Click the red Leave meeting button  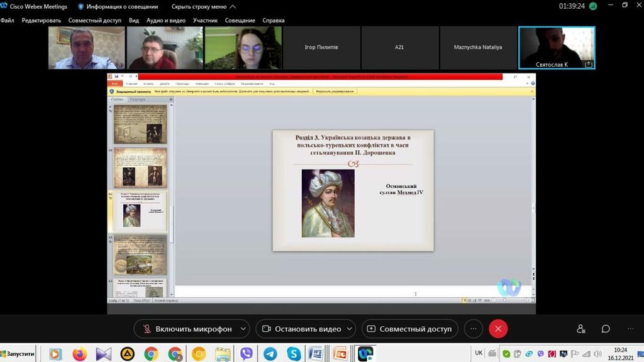(498, 329)
